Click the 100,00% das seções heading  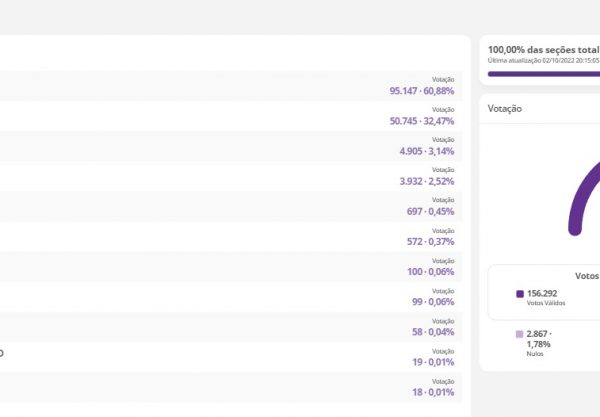(x=543, y=48)
